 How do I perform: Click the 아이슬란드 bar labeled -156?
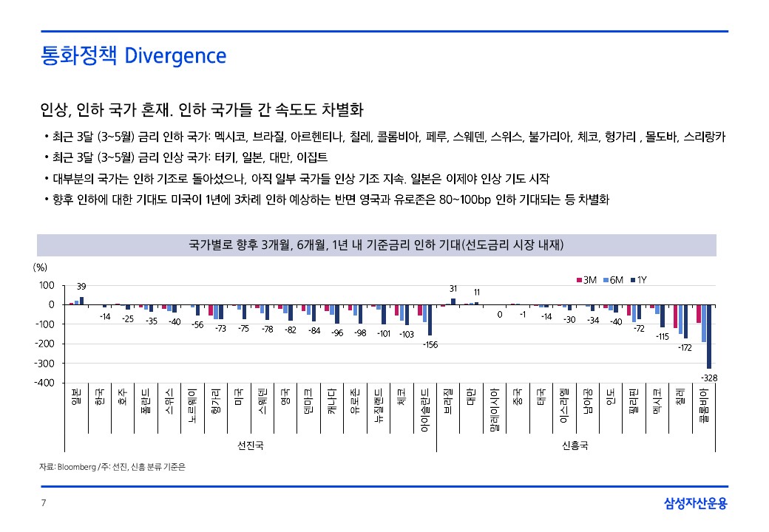tap(430, 320)
